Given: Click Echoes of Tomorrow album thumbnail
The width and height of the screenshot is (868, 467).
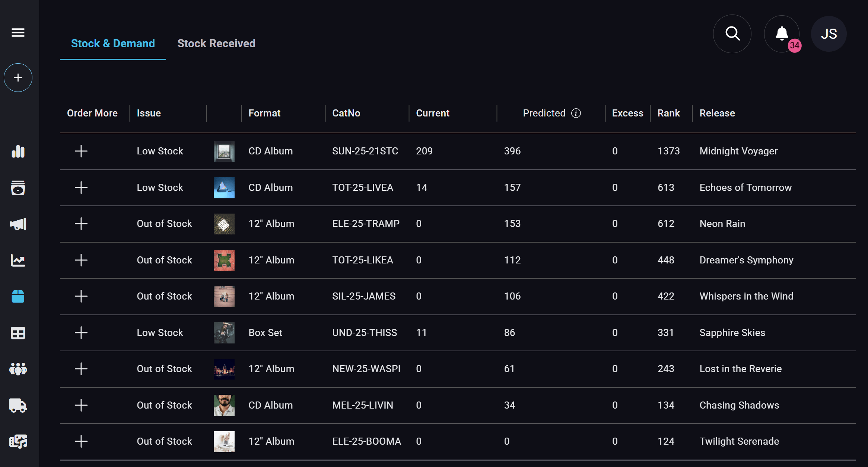Looking at the screenshot, I should [x=224, y=188].
